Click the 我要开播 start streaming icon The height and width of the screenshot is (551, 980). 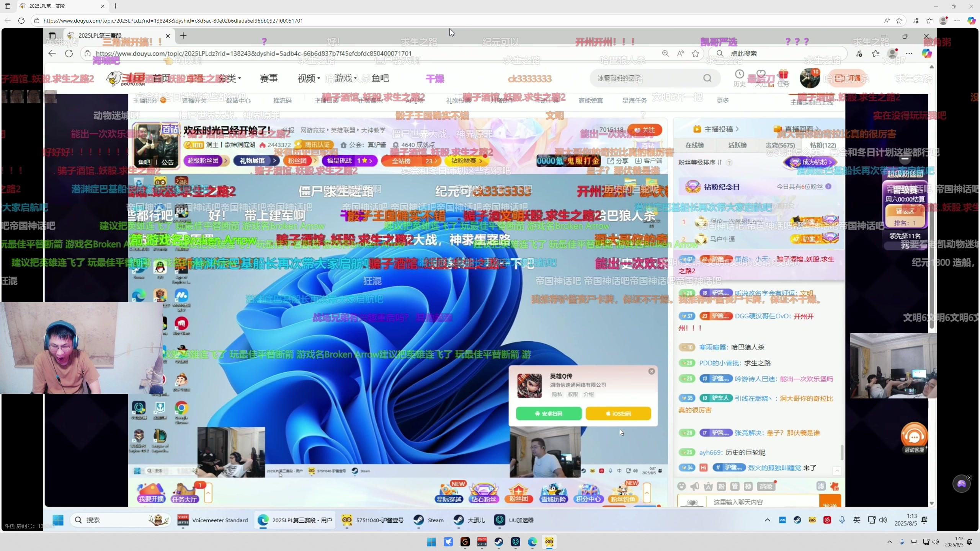[x=151, y=493]
